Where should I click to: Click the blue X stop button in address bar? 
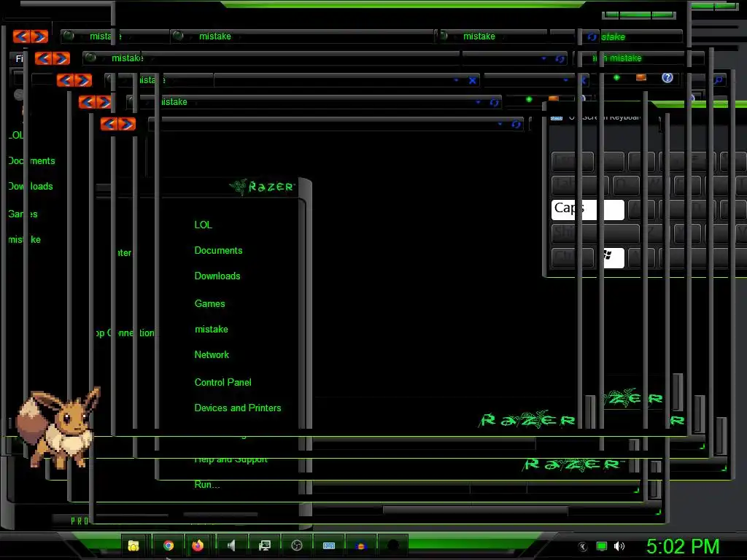click(x=472, y=80)
